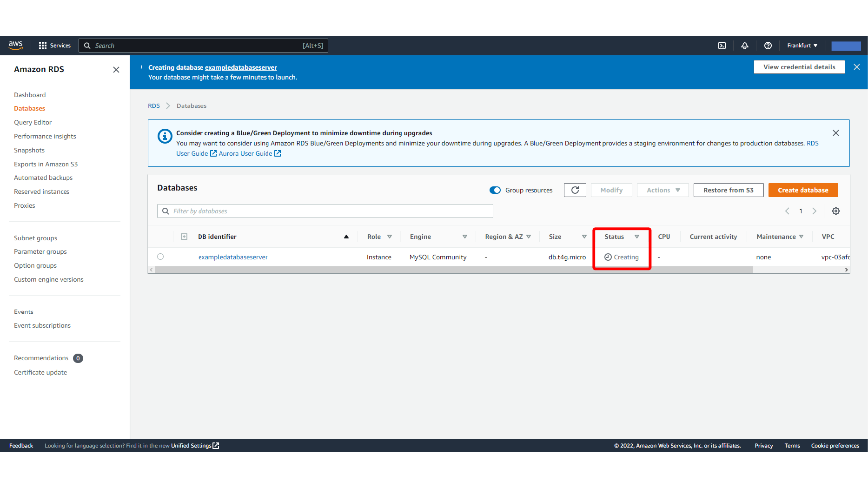Open the notifications bell
This screenshot has width=868, height=488.
745,46
